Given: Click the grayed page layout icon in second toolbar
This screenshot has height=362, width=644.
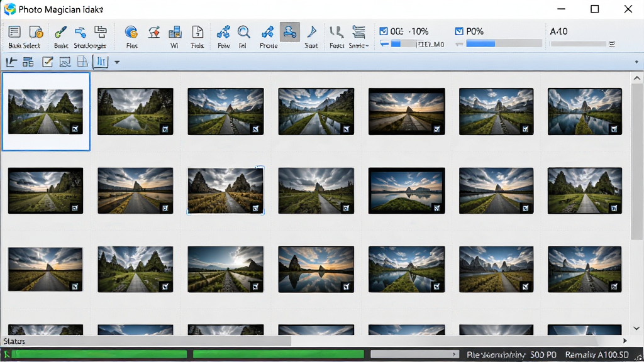Looking at the screenshot, I should [82, 62].
